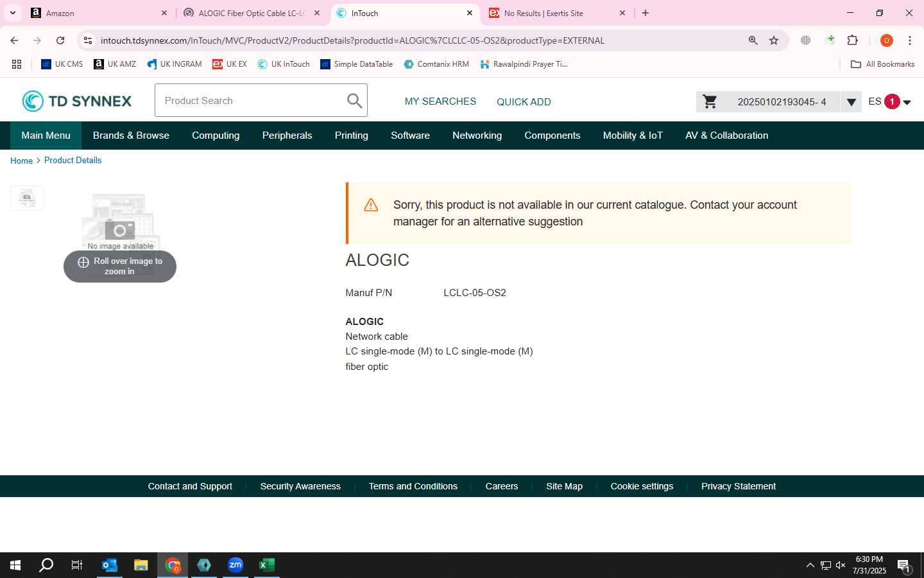Image resolution: width=924 pixels, height=578 pixels.
Task: Click the notification badge showing 1
Action: click(891, 101)
